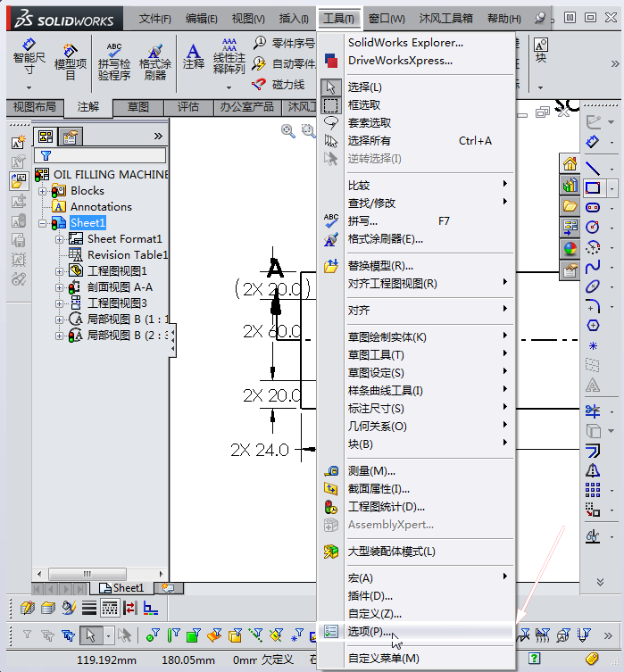Click the 测量 measure icon in menu
This screenshot has height=672, width=624.
(x=331, y=470)
